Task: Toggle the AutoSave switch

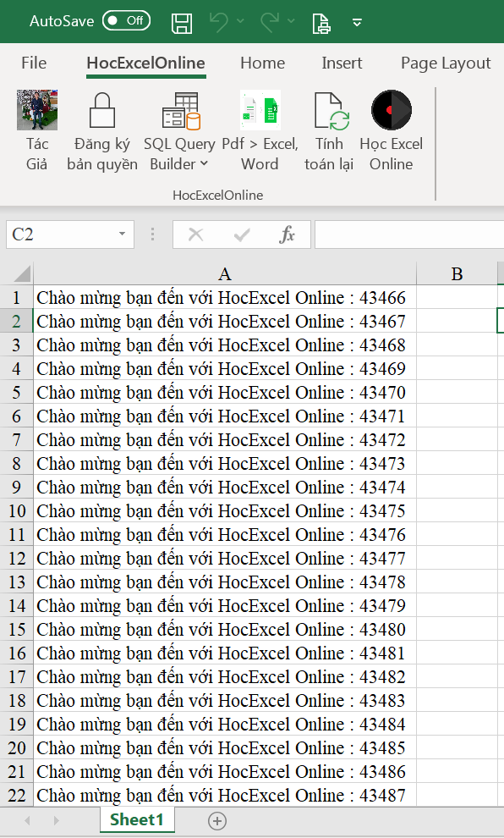Action: [x=127, y=21]
